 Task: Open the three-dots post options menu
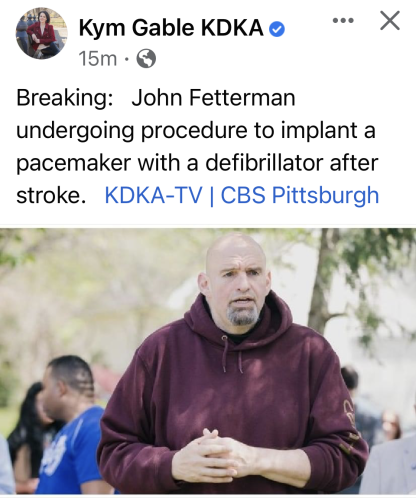(x=343, y=21)
